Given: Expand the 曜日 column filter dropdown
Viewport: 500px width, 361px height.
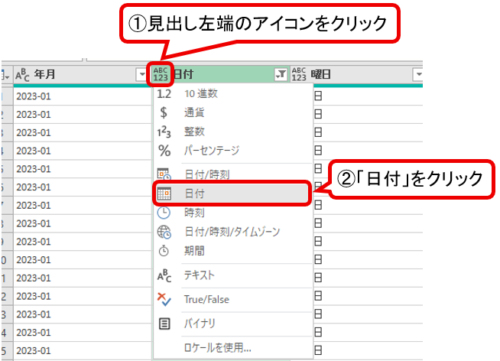Looking at the screenshot, I should 418,74.
